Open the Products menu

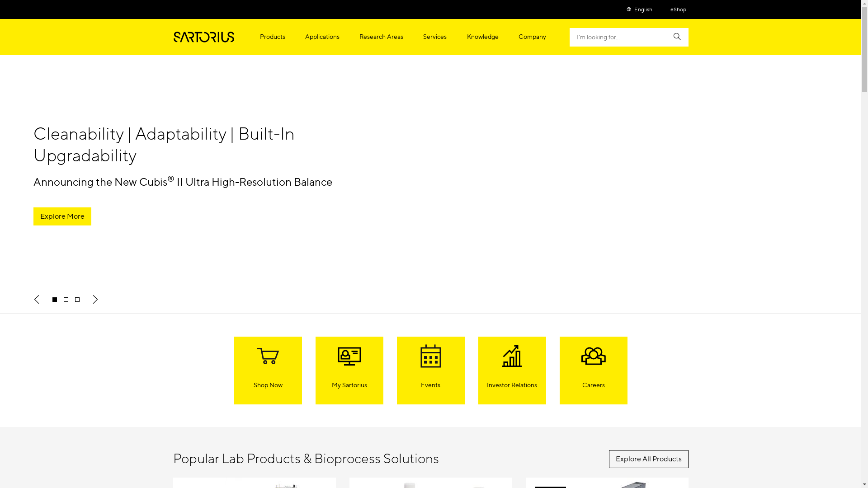click(272, 37)
